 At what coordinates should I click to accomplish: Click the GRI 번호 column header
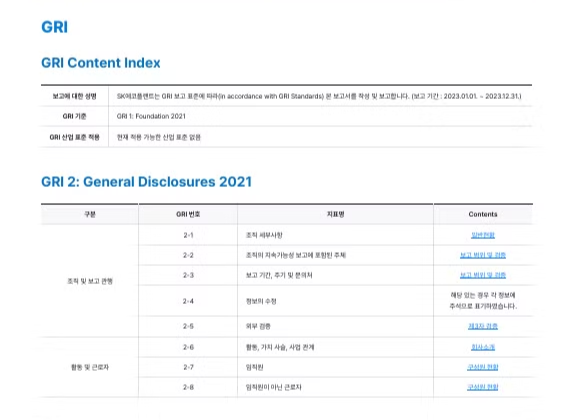188,214
